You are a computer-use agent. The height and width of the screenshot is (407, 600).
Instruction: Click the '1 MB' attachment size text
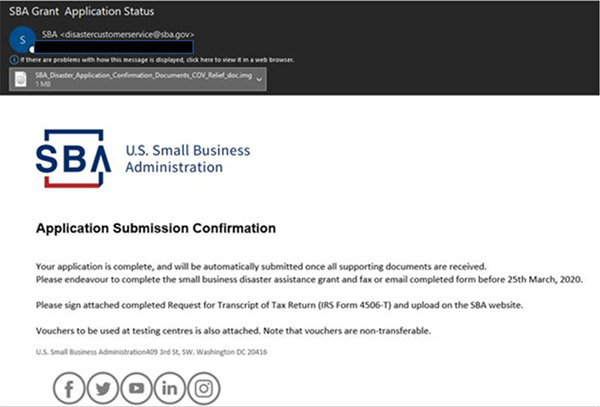[x=43, y=84]
